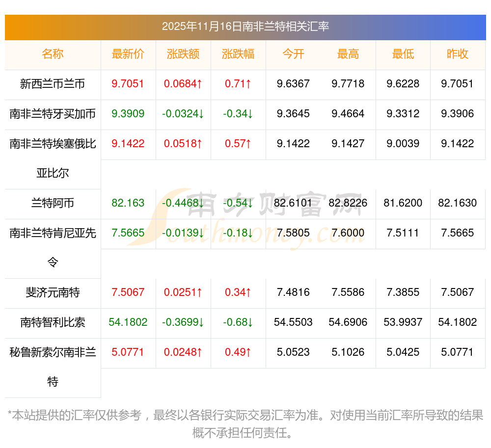Viewport: 491px width, 448px height.
Task: Click the green latest price 9.3909
Action: coord(128,113)
